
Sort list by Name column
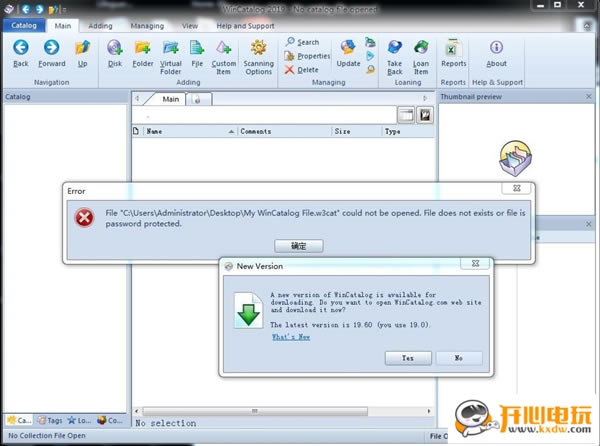point(190,131)
